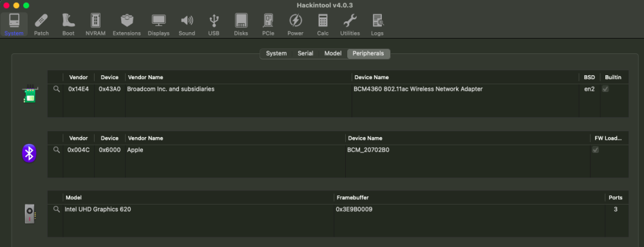644x247 pixels.
Task: Click the graphics card icon
Action: [x=30, y=214]
